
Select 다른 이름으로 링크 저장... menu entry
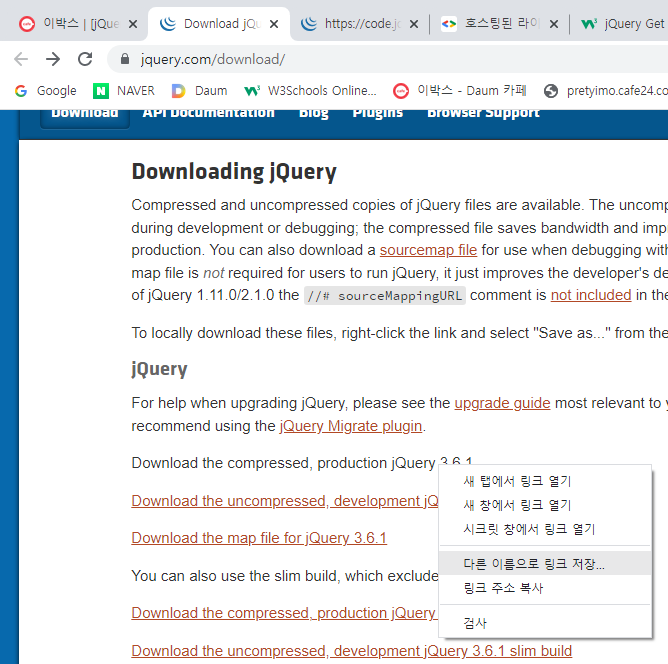tap(545, 563)
